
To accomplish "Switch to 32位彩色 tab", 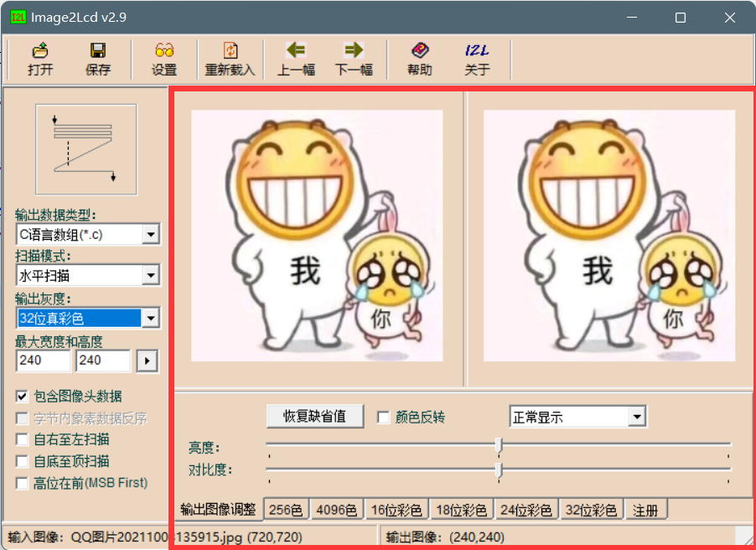I will pyautogui.click(x=592, y=510).
